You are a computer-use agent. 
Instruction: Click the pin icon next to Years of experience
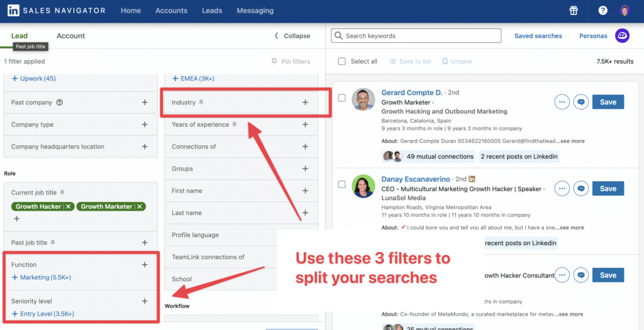click(x=234, y=124)
